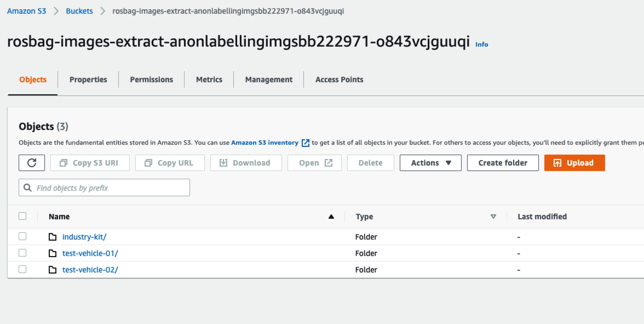This screenshot has width=644, height=324.
Task: Click the Copy S3 URI button
Action: point(90,163)
